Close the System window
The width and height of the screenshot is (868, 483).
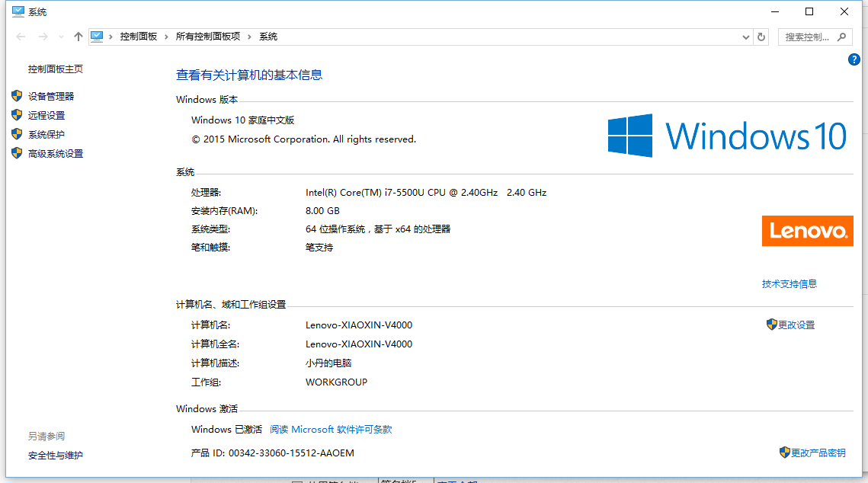[x=844, y=11]
